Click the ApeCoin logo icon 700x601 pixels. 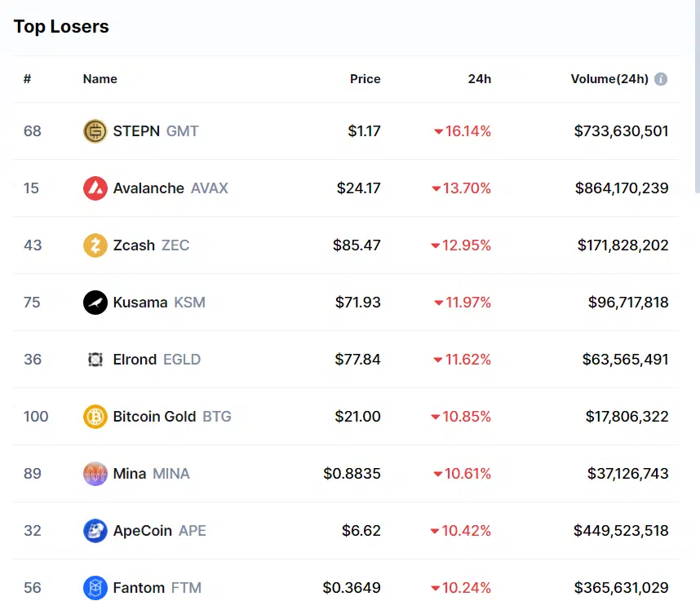95,531
